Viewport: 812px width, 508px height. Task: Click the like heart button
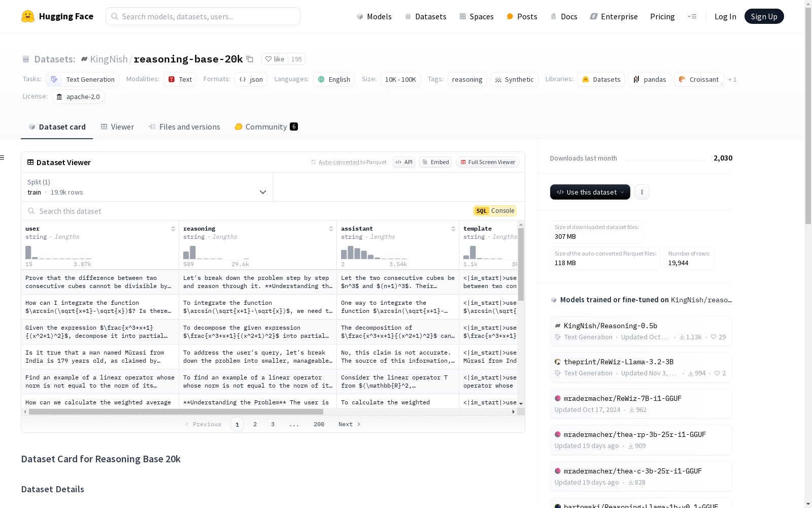(x=275, y=59)
